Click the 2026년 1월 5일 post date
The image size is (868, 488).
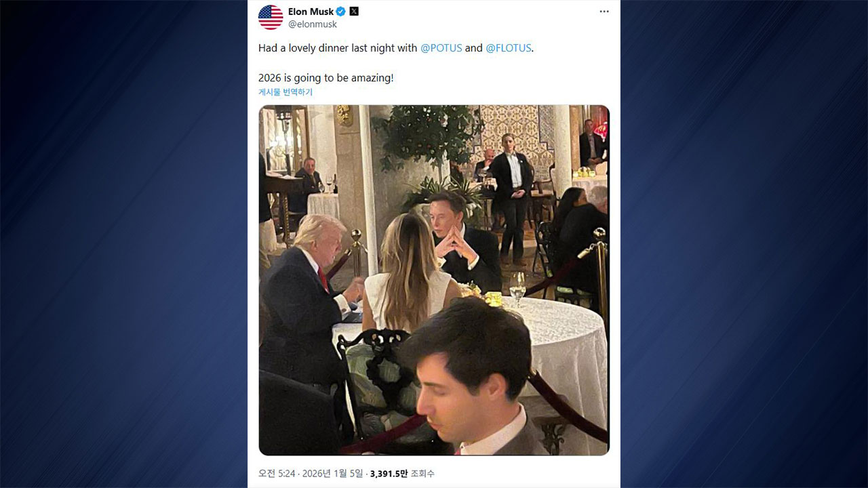332,473
